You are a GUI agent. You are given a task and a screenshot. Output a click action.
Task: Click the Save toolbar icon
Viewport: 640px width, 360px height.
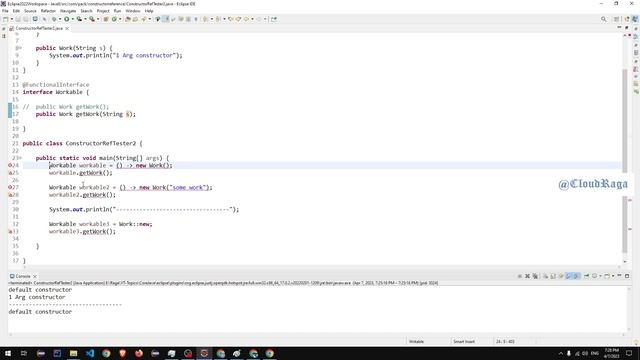pos(18,19)
